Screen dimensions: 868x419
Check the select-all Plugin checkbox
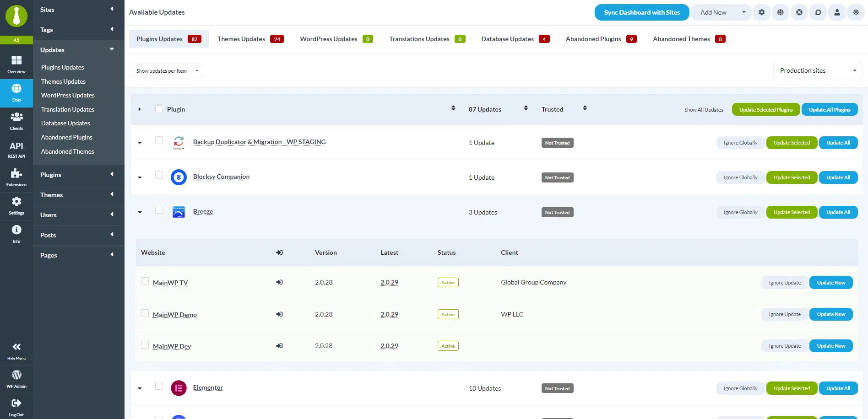[159, 109]
